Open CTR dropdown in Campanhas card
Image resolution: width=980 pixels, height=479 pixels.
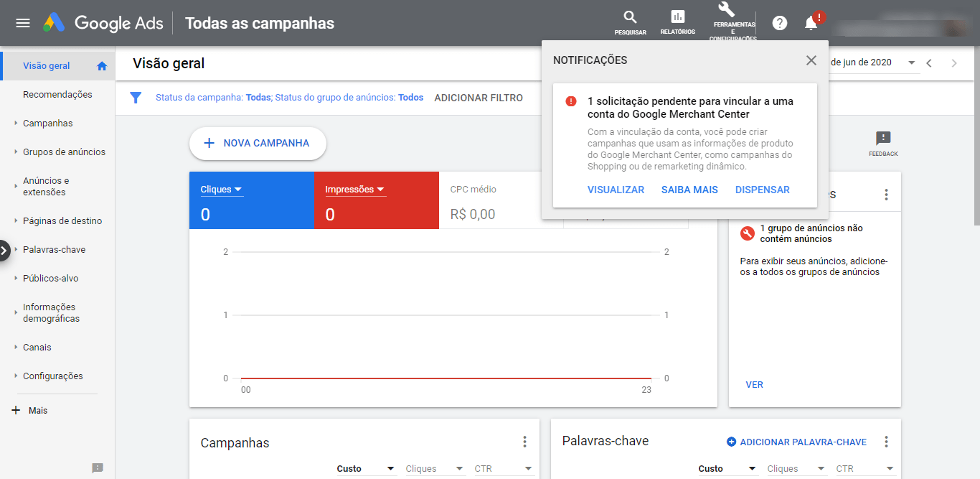504,468
